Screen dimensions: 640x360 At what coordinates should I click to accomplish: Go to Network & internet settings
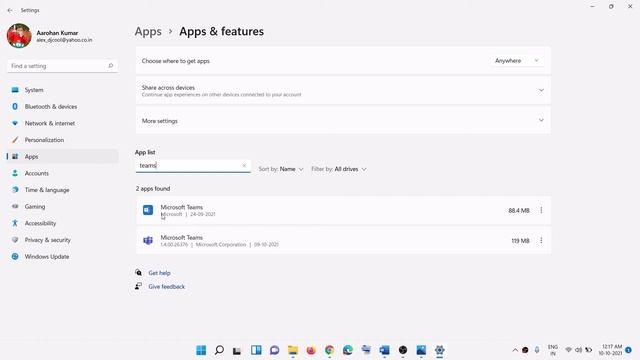(x=62, y=123)
